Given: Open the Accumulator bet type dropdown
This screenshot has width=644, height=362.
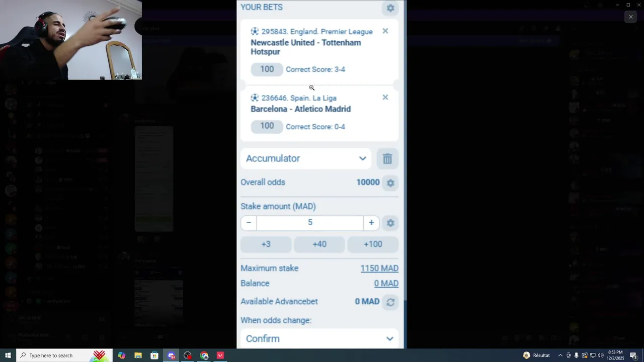Looking at the screenshot, I should (306, 158).
